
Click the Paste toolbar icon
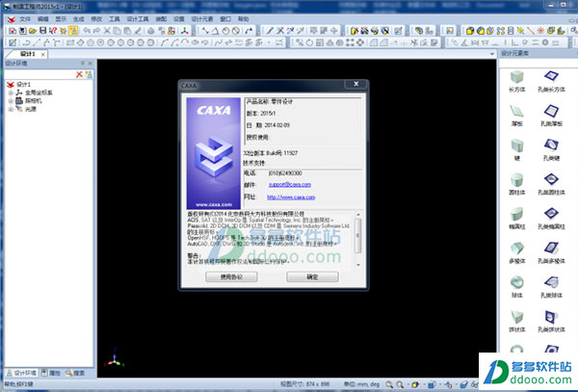[127, 31]
